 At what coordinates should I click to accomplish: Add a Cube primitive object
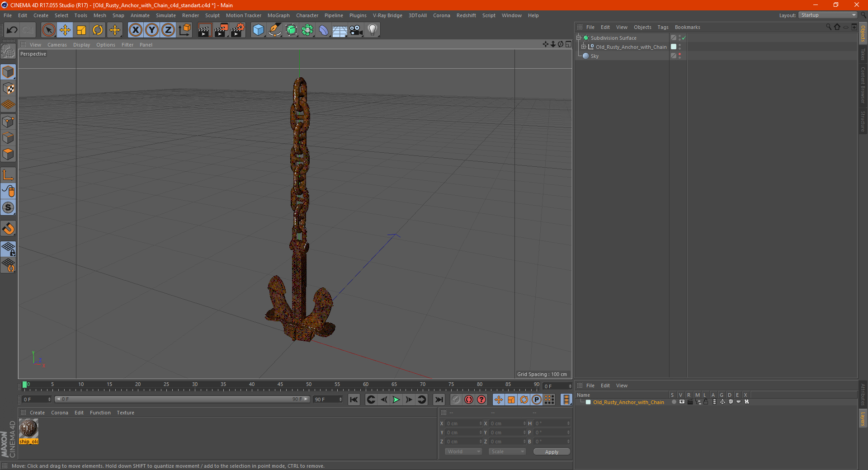(258, 30)
